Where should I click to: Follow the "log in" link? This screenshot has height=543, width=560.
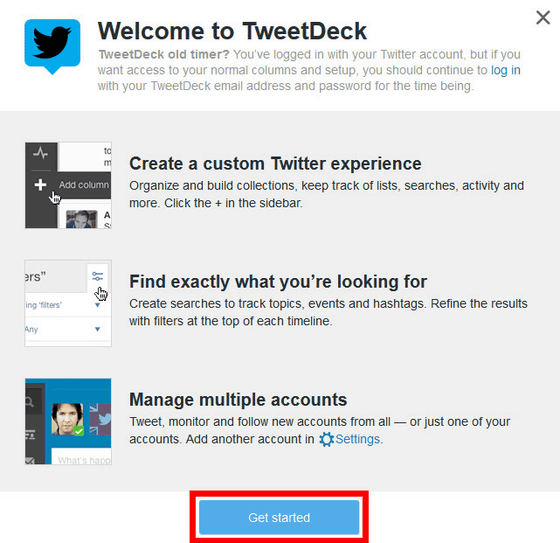[x=505, y=70]
